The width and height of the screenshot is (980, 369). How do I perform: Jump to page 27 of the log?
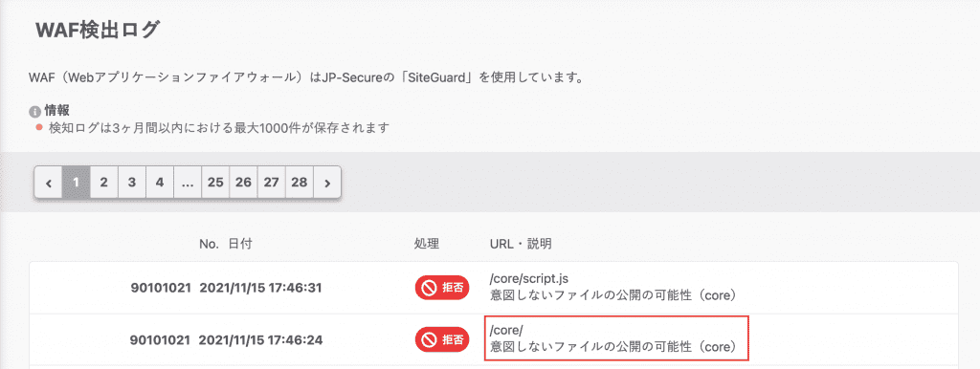point(271,183)
